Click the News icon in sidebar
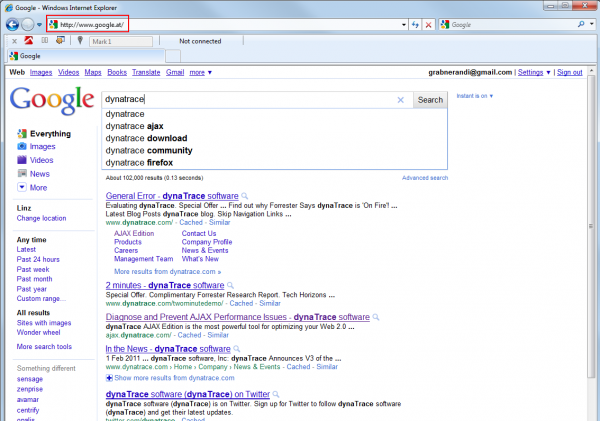 click(x=22, y=173)
